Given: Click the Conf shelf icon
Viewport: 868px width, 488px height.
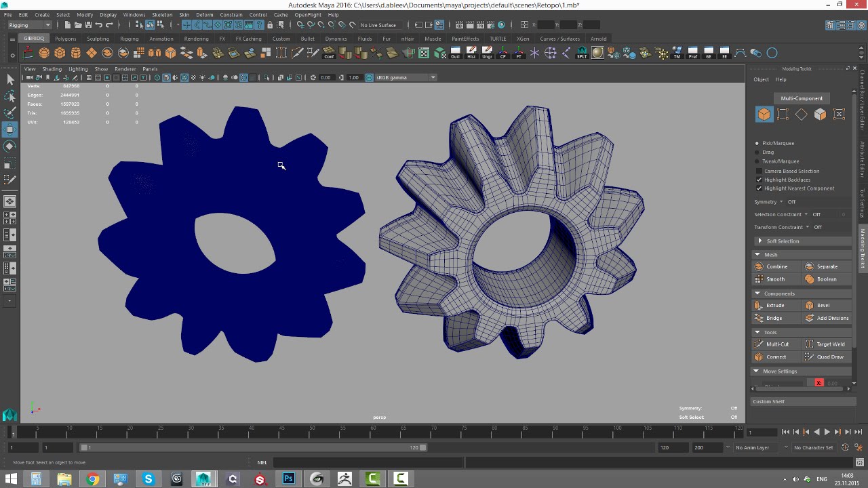Looking at the screenshot, I should pyautogui.click(x=329, y=53).
